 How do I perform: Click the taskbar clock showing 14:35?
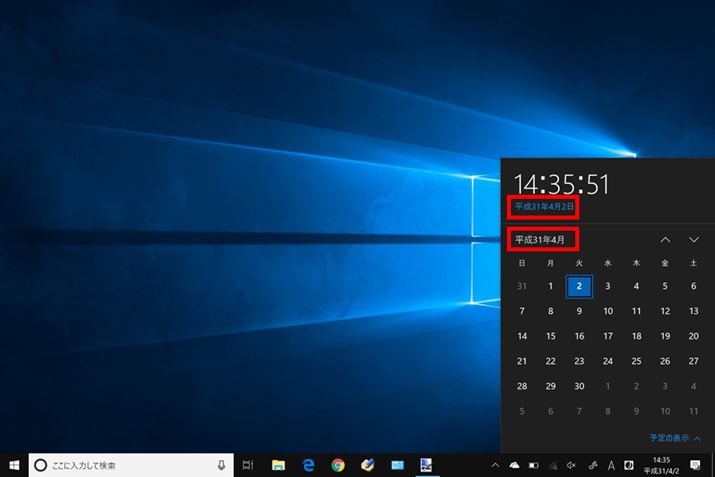(x=661, y=465)
